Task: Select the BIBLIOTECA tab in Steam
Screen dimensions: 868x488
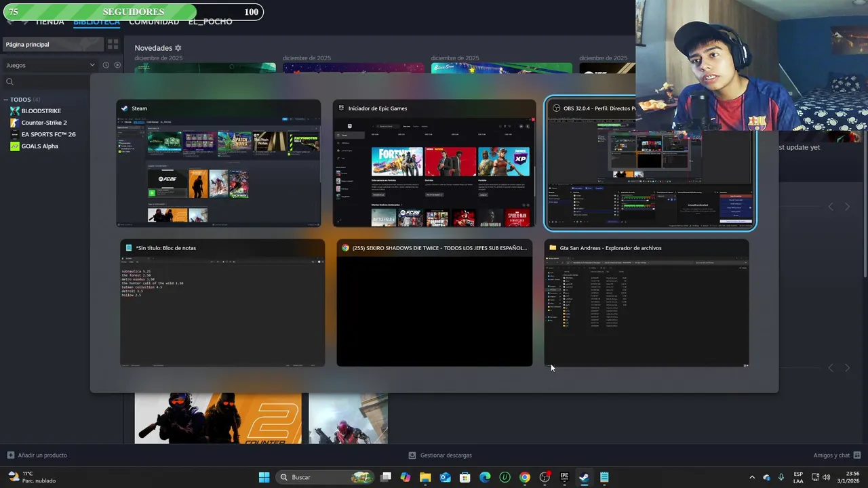Action: point(96,22)
